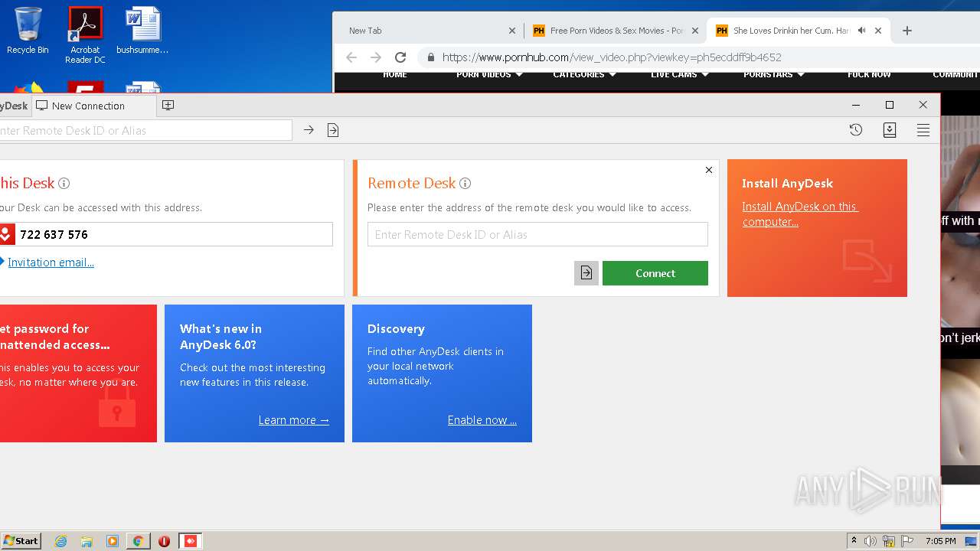Image resolution: width=980 pixels, height=551 pixels.
Task: Click the AnyDesk install/download toolbar icon
Action: pyautogui.click(x=890, y=130)
